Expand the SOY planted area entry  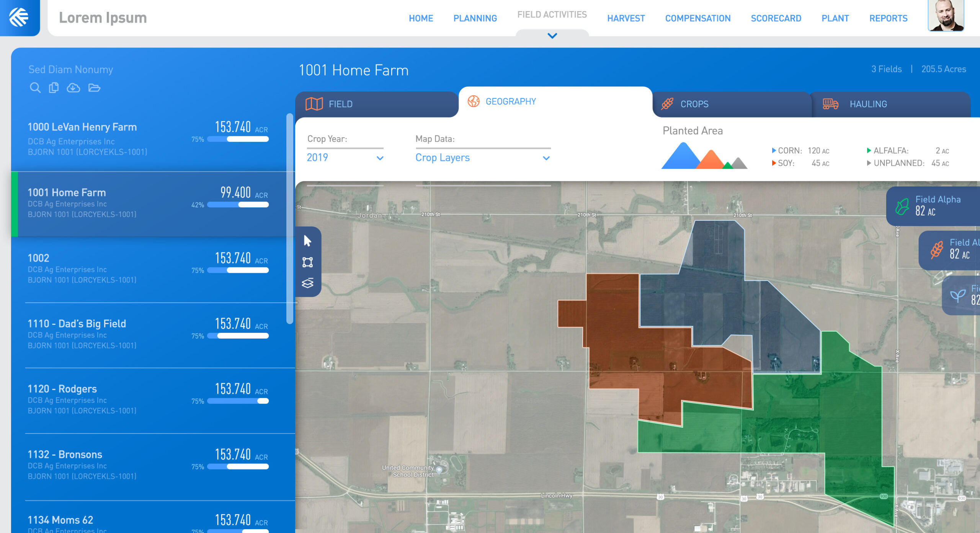pos(774,163)
